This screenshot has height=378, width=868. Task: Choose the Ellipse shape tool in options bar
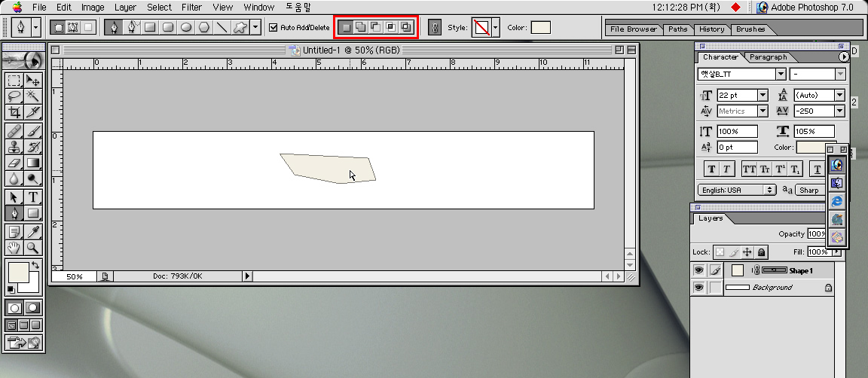point(185,28)
